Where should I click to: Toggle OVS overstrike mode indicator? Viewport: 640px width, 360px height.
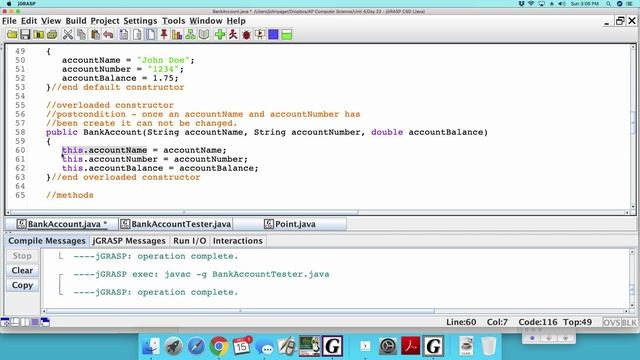click(x=611, y=322)
